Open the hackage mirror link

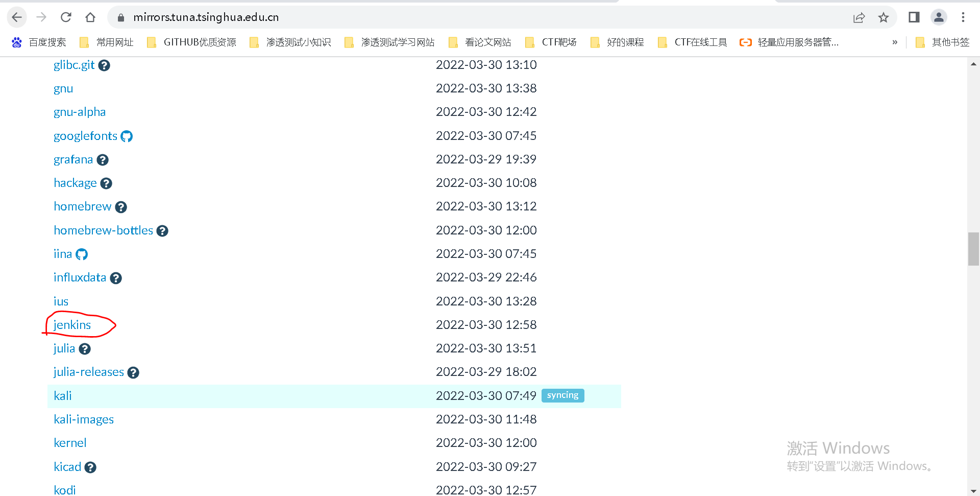click(75, 183)
